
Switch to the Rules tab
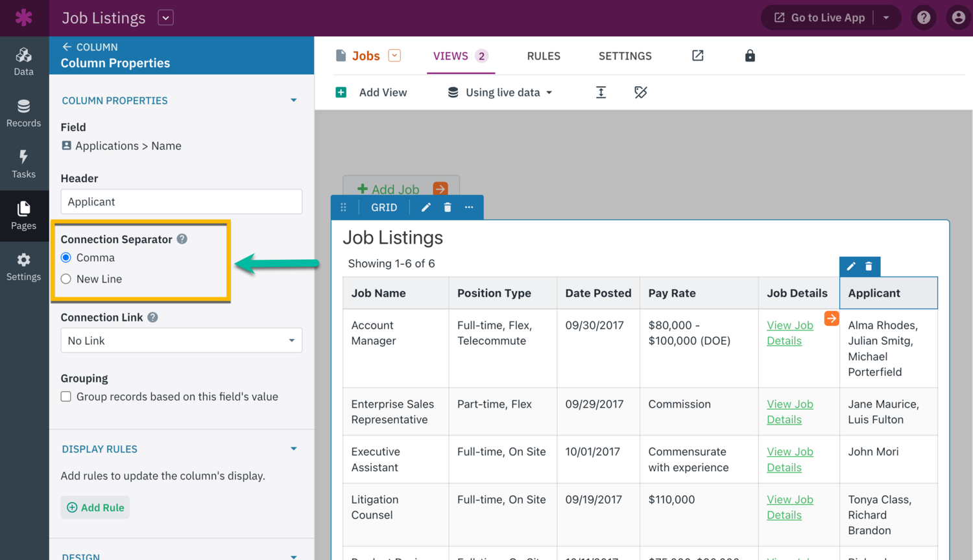click(543, 56)
